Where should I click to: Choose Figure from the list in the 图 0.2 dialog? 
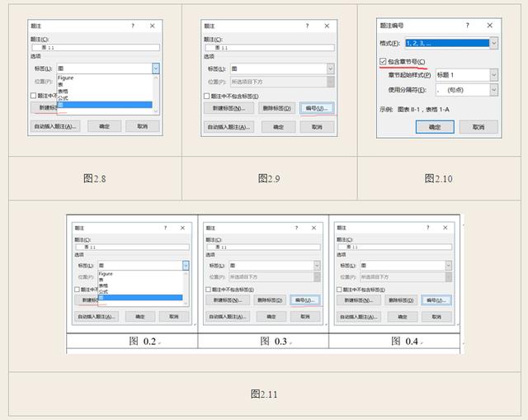106,274
